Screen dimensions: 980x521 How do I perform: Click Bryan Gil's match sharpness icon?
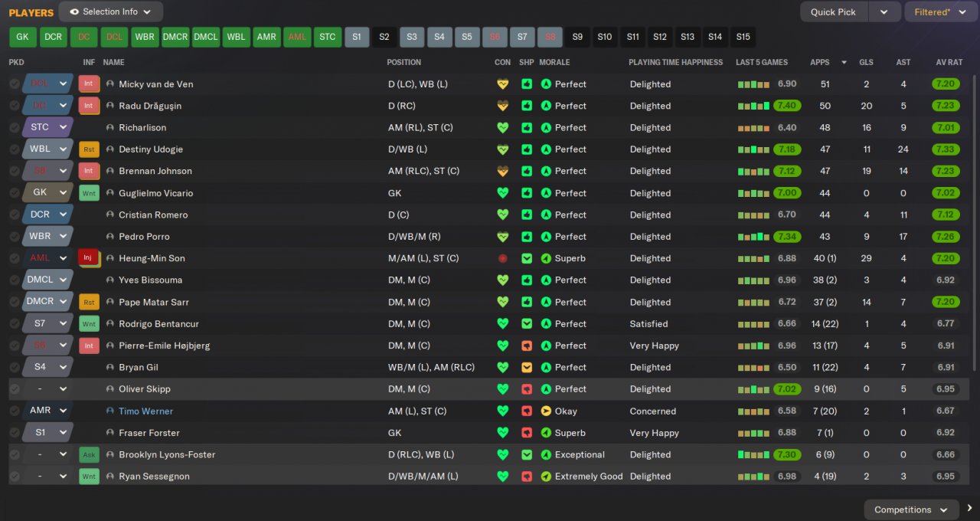coord(527,367)
